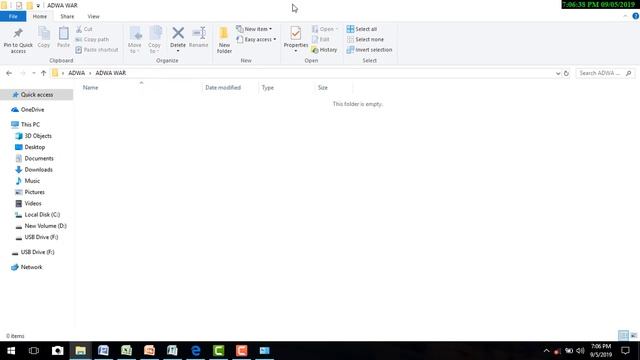Open Easy access dropdown
The image size is (640, 360).
click(256, 39)
